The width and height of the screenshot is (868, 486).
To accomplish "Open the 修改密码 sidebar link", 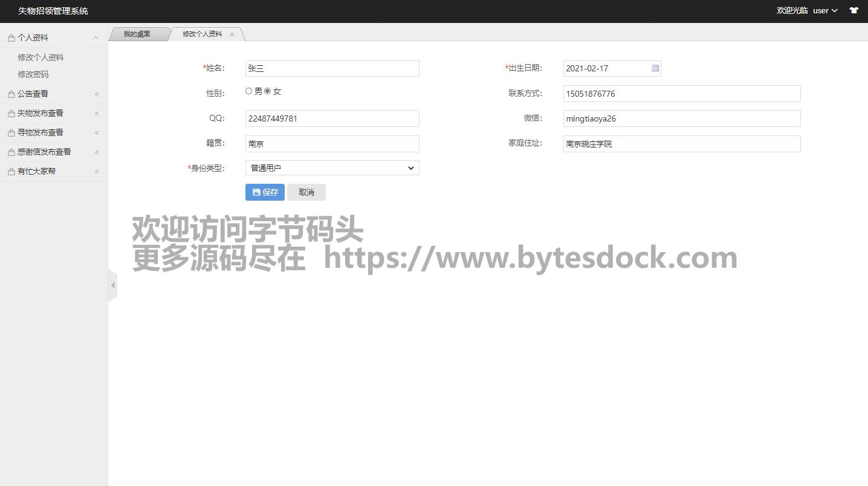I will pyautogui.click(x=33, y=74).
